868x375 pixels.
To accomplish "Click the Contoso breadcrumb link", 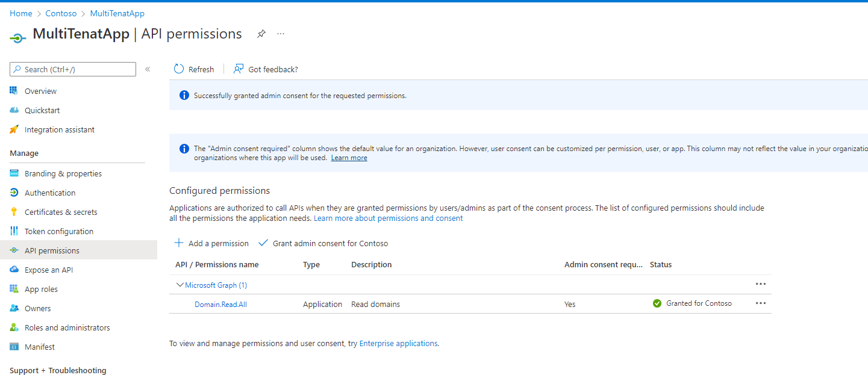I will (61, 13).
